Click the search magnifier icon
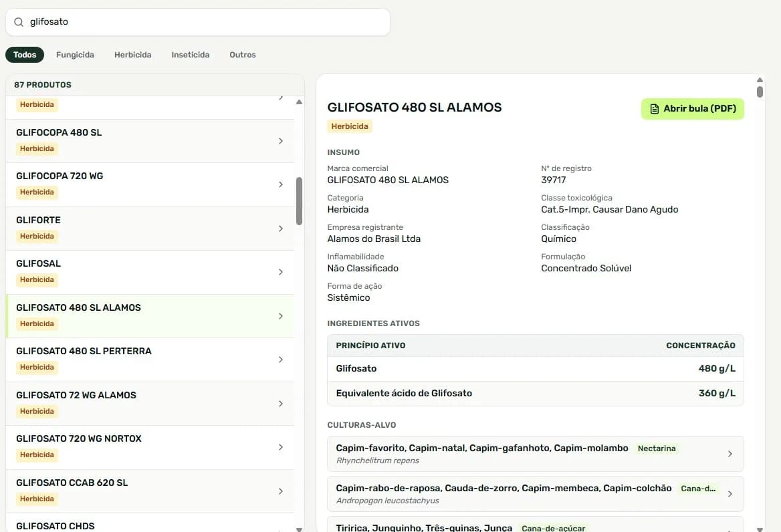This screenshot has width=781, height=532. (x=19, y=22)
